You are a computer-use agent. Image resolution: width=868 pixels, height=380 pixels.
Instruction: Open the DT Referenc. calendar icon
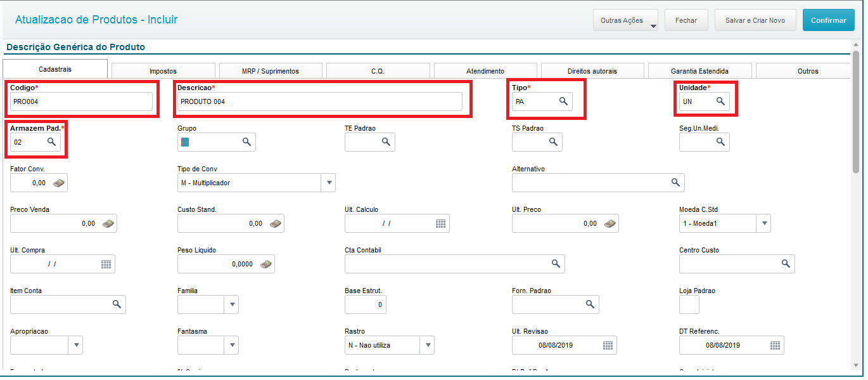(x=775, y=345)
